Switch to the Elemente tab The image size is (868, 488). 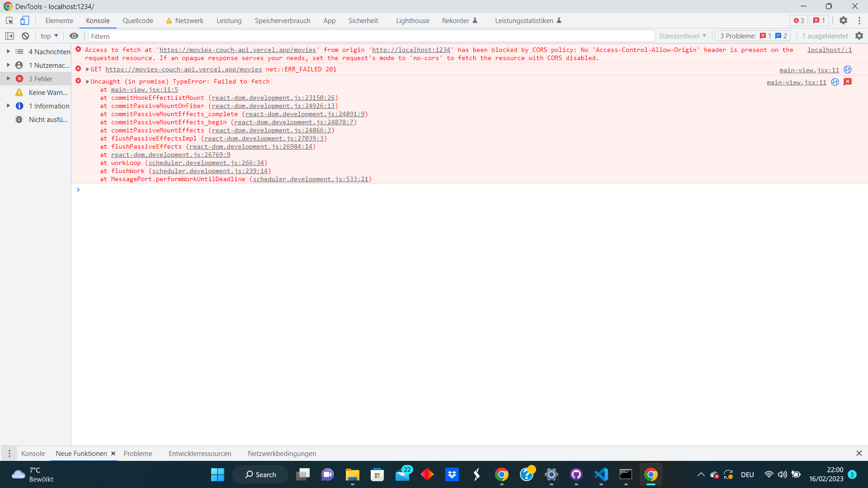(59, 21)
